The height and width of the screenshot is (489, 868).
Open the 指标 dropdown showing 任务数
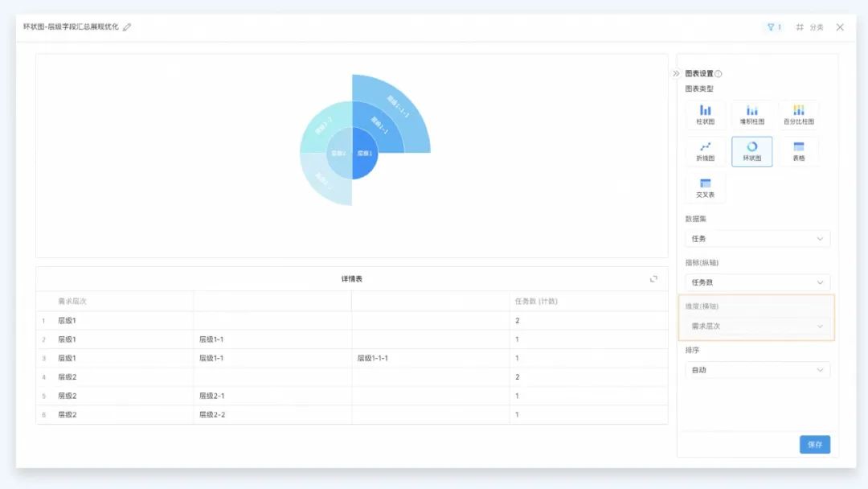point(757,282)
